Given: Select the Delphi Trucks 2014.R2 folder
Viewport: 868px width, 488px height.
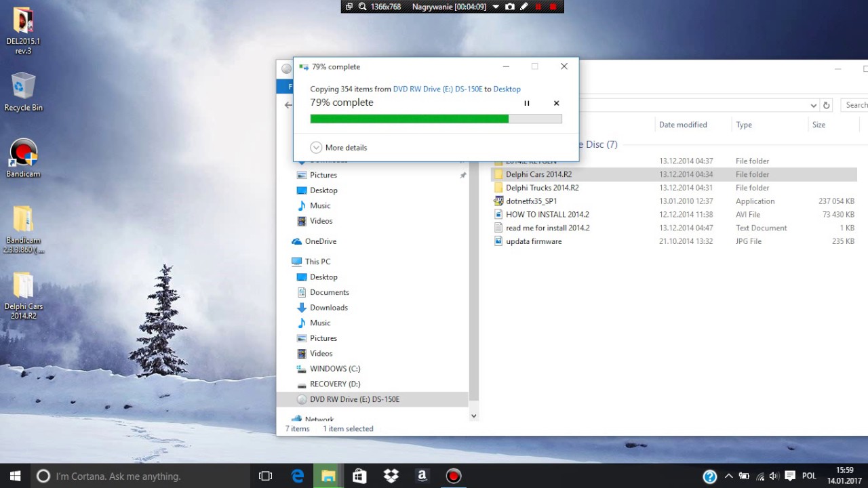Looking at the screenshot, I should coord(542,188).
